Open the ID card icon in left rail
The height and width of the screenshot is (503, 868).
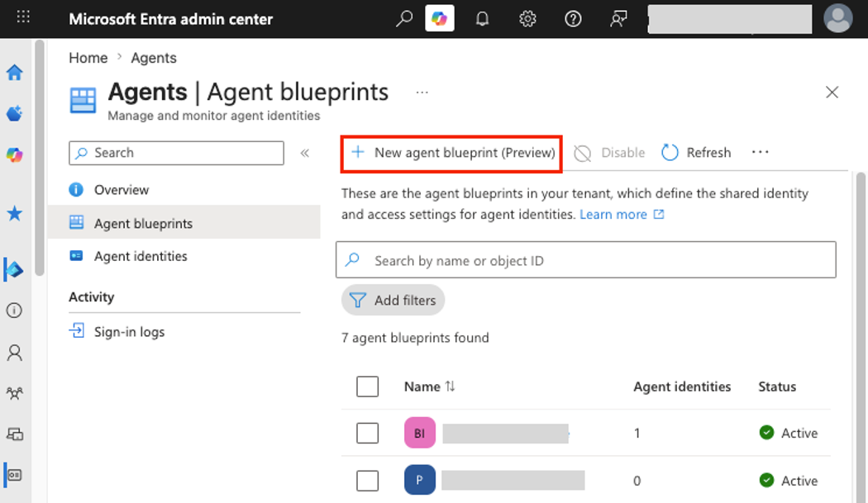[15, 475]
